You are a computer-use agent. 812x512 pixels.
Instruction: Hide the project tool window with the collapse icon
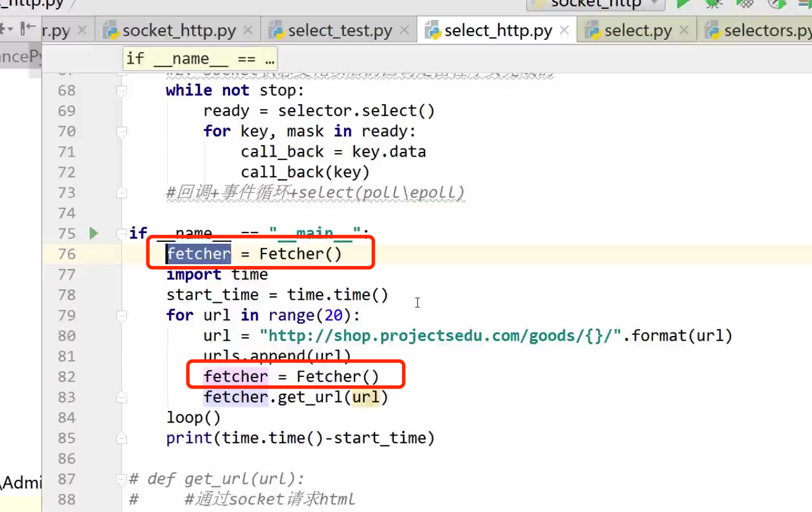[27, 28]
